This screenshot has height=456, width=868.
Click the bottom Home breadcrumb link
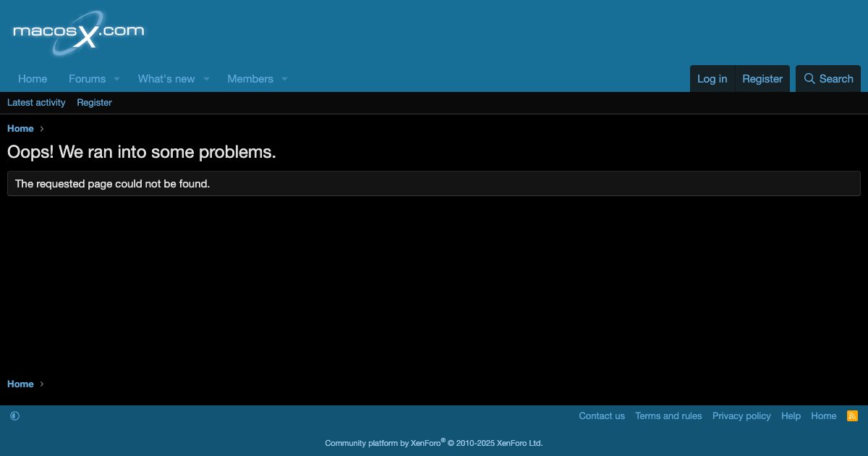click(20, 384)
